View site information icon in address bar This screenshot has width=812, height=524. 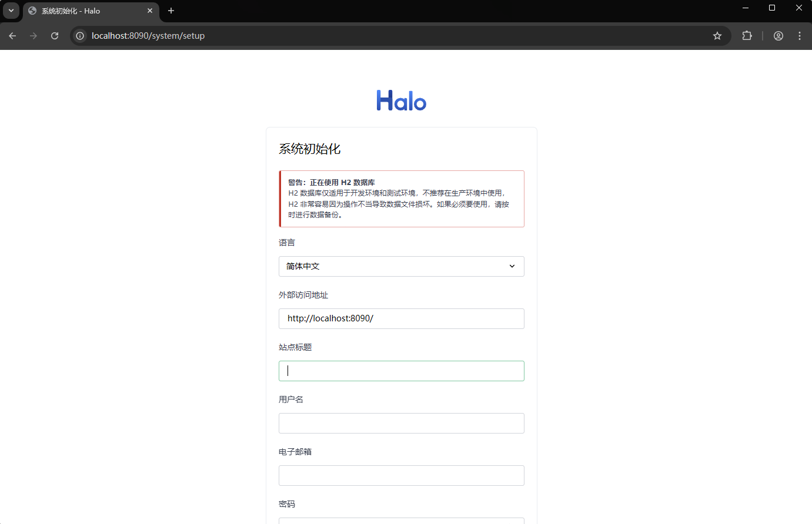(81, 36)
